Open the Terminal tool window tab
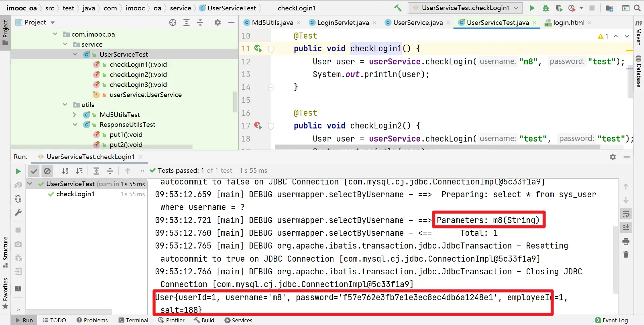Image resolution: width=644 pixels, height=325 pixels. [x=133, y=320]
